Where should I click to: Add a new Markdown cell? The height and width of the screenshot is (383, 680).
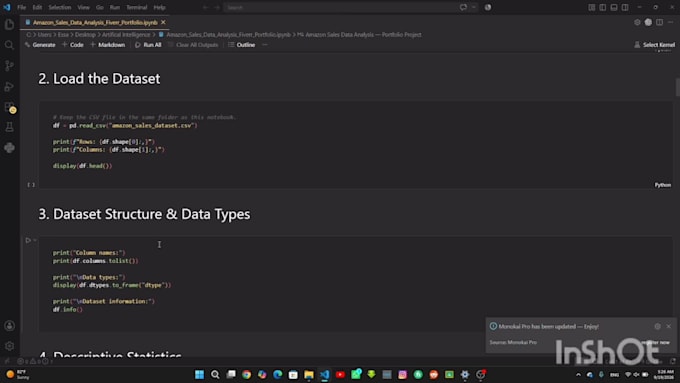click(x=107, y=45)
